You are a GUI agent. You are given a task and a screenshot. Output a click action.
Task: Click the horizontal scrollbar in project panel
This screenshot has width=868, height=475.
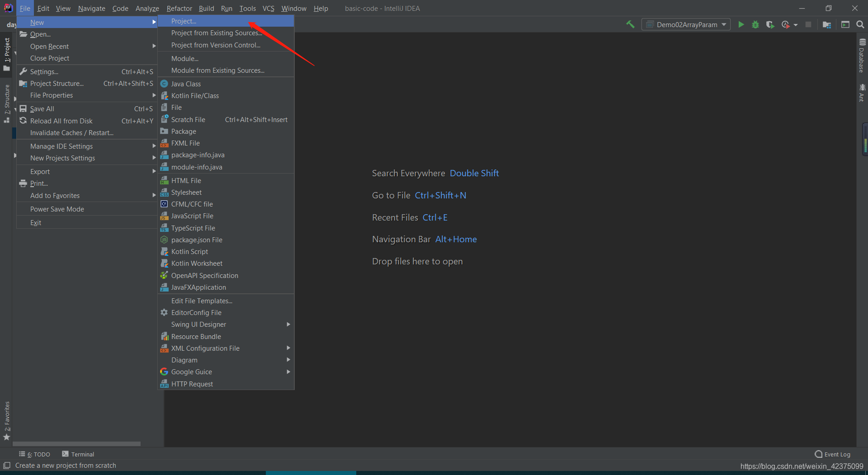[x=76, y=444]
